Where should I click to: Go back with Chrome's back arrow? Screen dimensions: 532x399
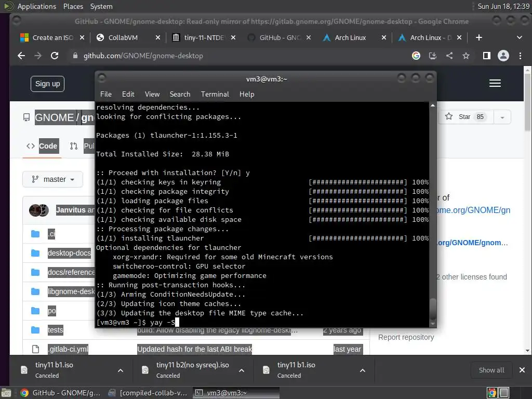(21, 56)
